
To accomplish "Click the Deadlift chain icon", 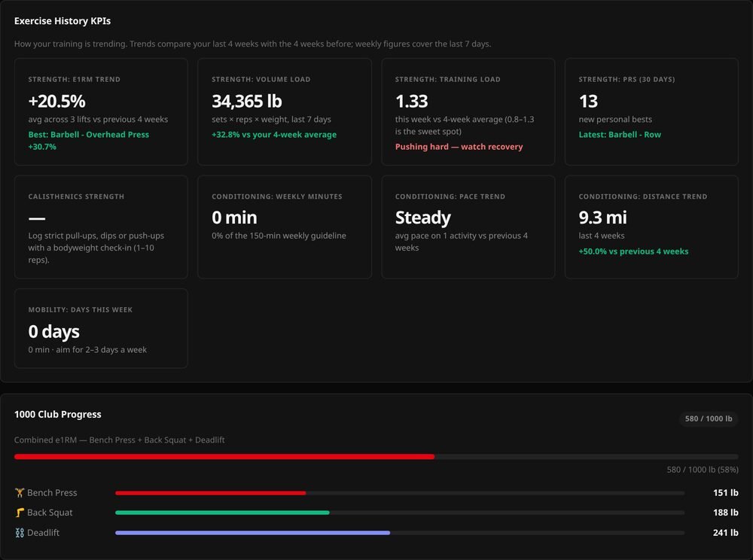I will point(20,533).
